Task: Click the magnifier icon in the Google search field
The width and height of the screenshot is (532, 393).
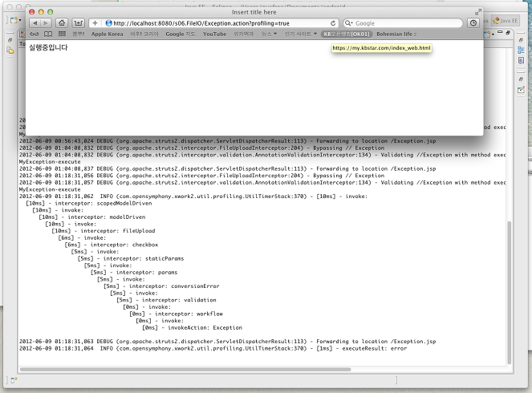Action: coord(348,23)
